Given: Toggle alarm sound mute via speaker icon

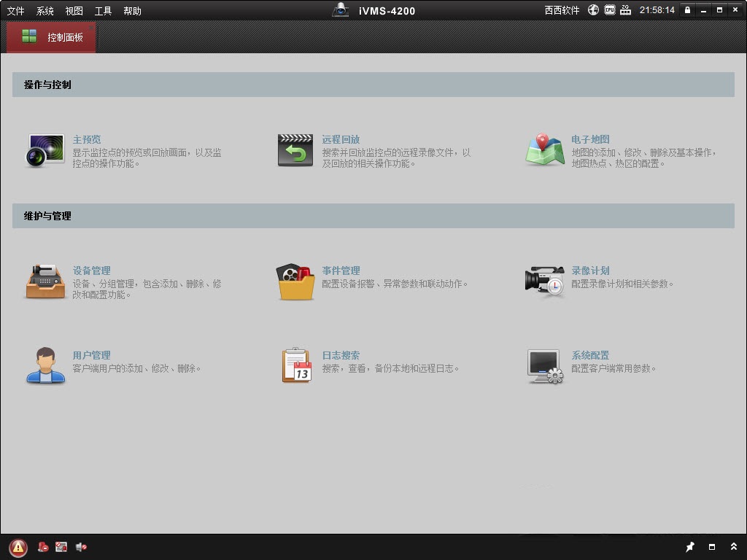Looking at the screenshot, I should (80, 546).
